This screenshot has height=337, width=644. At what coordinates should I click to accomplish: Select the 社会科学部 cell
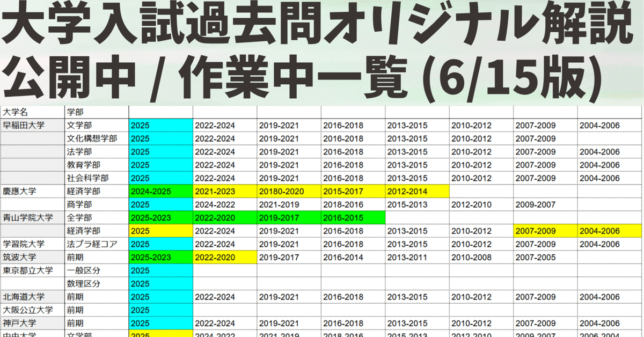97,178
